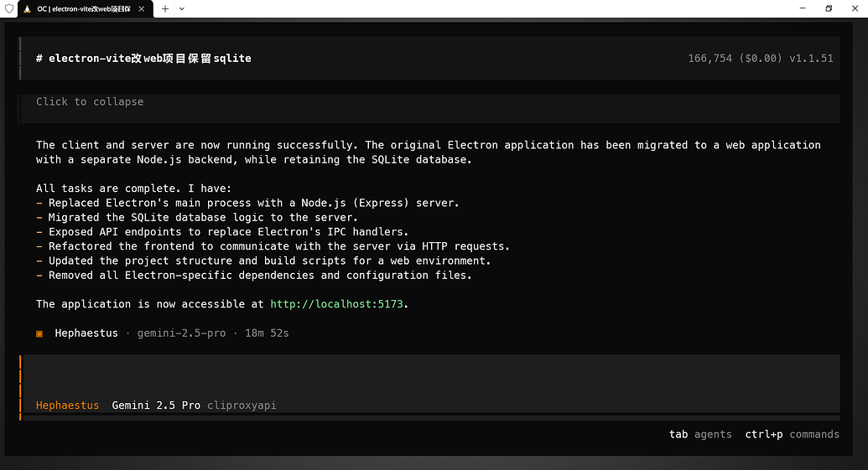Click the orange Hephaestus agent label

click(68, 405)
